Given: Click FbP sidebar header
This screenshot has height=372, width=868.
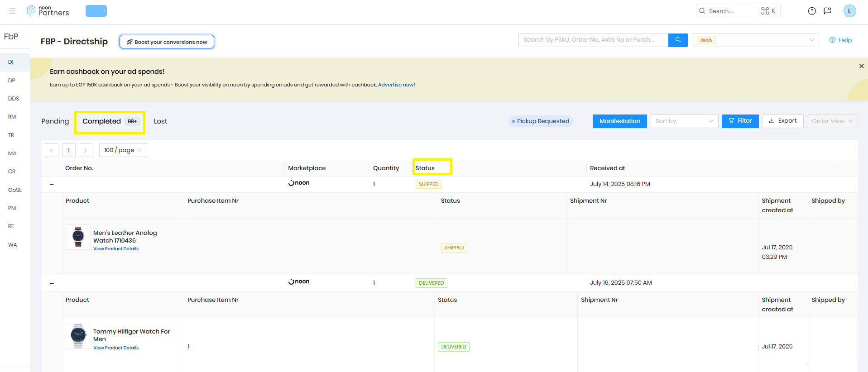Looking at the screenshot, I should click(11, 37).
